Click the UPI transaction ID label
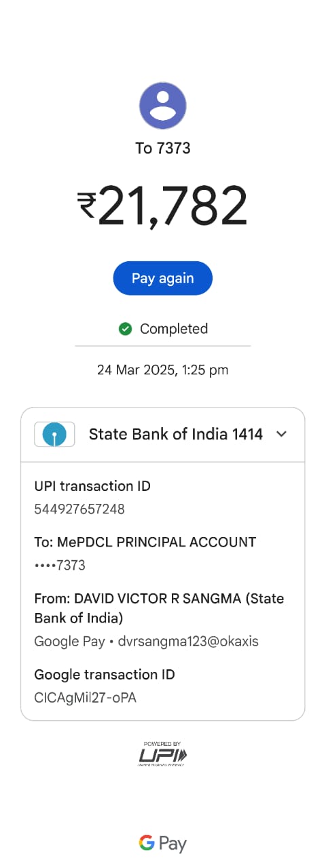Screen dimensions: 326x868 [x=92, y=486]
